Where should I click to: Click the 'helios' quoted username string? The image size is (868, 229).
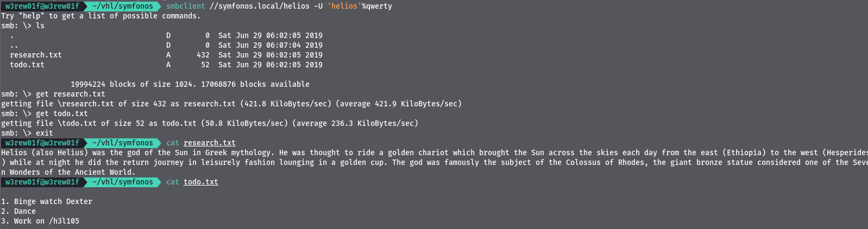pos(344,6)
